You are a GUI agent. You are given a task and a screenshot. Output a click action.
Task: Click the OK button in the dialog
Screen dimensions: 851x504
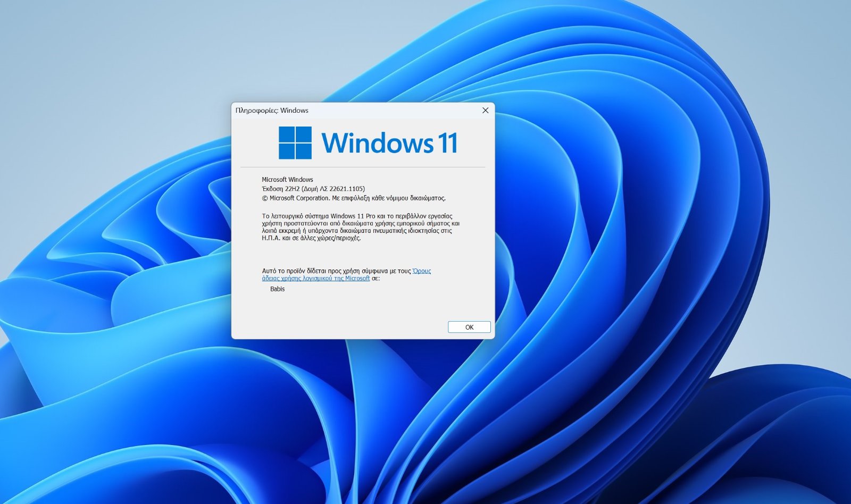point(469,327)
